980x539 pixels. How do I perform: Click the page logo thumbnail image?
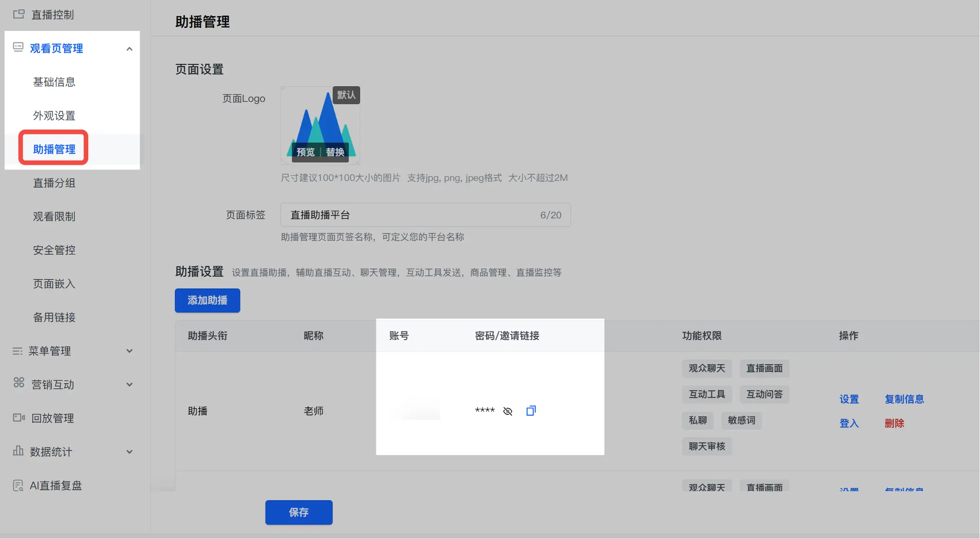320,126
